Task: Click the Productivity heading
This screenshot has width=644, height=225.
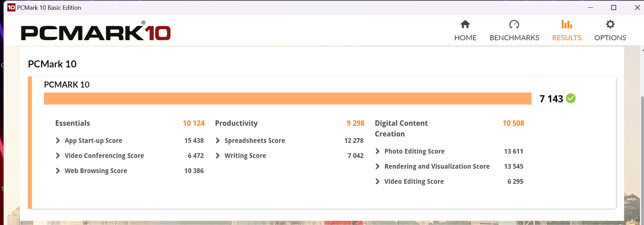Action: click(x=236, y=123)
